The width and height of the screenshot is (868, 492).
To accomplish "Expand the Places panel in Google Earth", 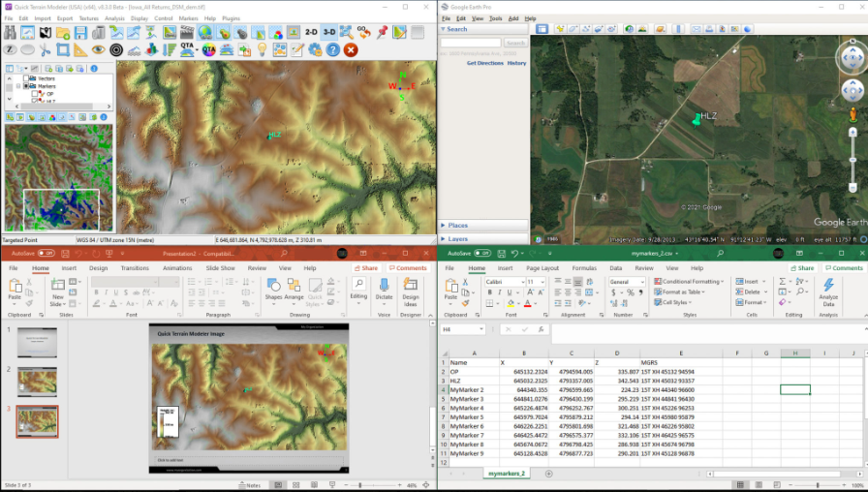I will click(x=457, y=226).
